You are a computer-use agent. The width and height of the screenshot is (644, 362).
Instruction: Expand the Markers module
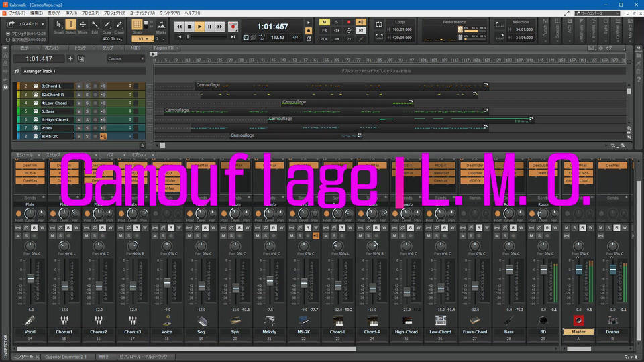tap(581, 30)
